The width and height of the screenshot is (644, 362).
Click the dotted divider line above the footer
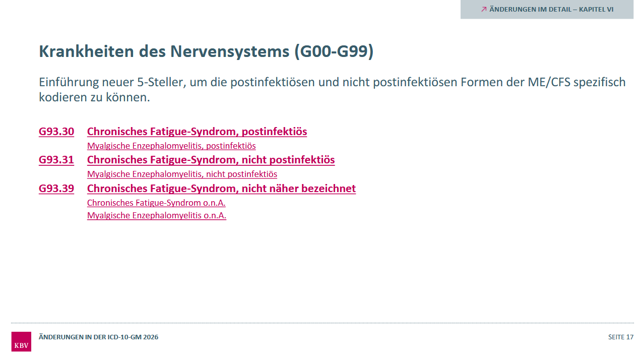pyautogui.click(x=323, y=323)
